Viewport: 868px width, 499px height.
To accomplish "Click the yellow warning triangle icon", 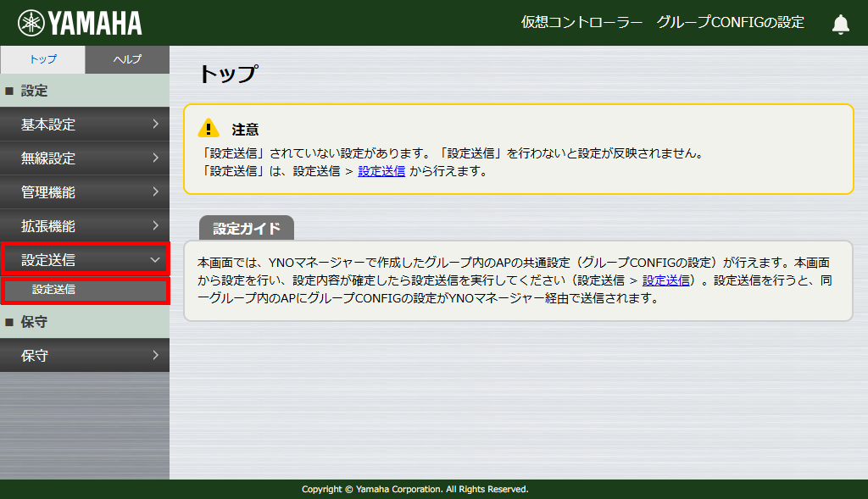I will [209, 128].
